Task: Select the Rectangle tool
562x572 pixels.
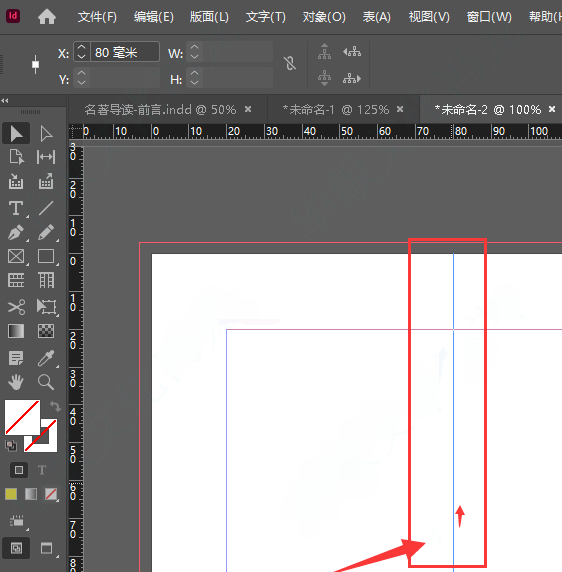Action: (x=46, y=256)
